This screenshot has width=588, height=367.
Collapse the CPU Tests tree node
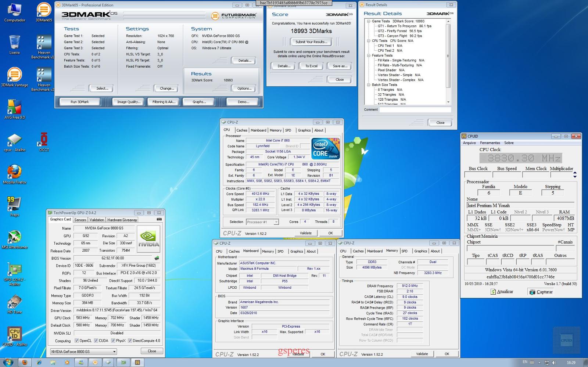point(369,41)
